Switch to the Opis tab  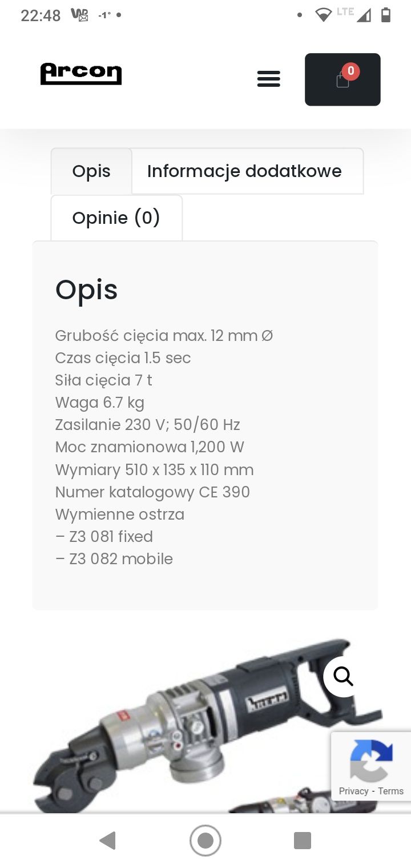pyautogui.click(x=91, y=171)
